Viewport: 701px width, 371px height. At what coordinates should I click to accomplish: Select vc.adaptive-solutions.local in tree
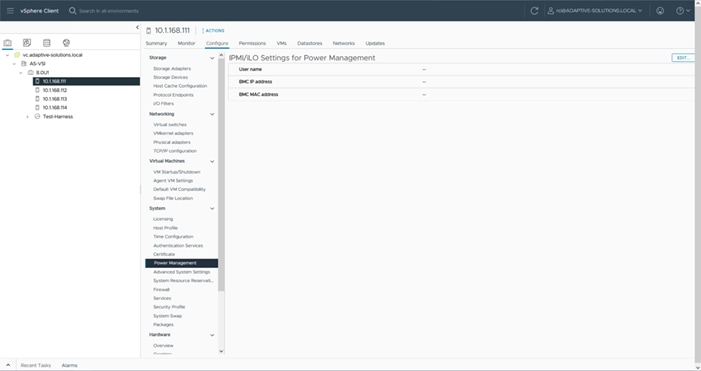(x=52, y=55)
